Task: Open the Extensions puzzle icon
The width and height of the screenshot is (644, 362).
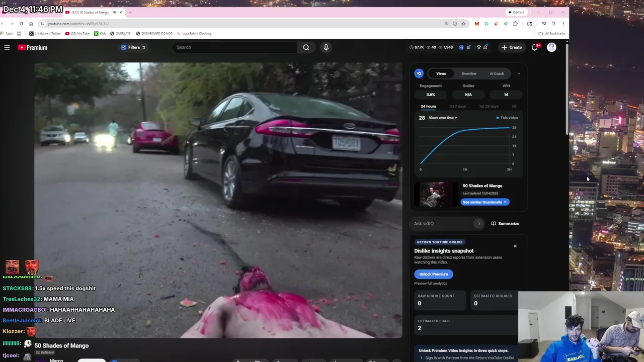Action: tap(515, 24)
